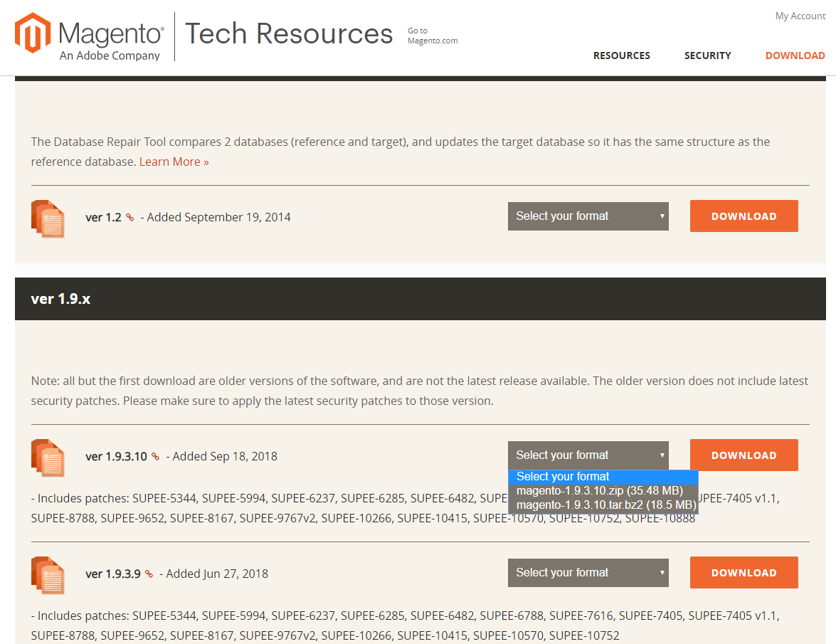Image resolution: width=836 pixels, height=644 pixels.
Task: Open SECURITY navigation menu
Action: [707, 56]
